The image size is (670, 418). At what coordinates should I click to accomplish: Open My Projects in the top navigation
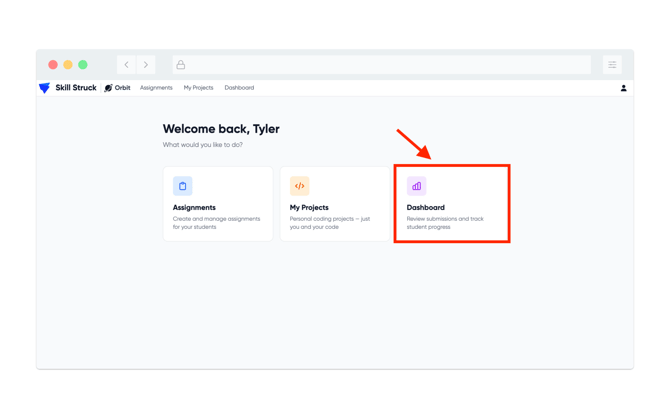(198, 88)
